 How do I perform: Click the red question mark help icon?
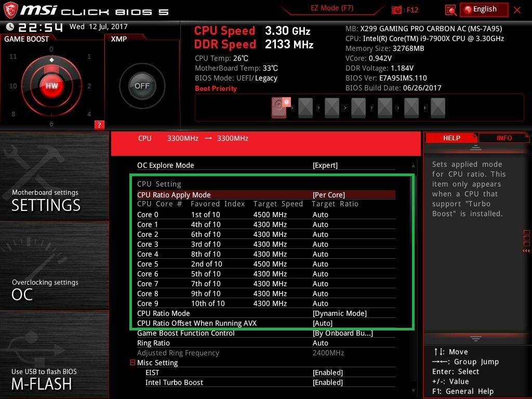pos(99,125)
